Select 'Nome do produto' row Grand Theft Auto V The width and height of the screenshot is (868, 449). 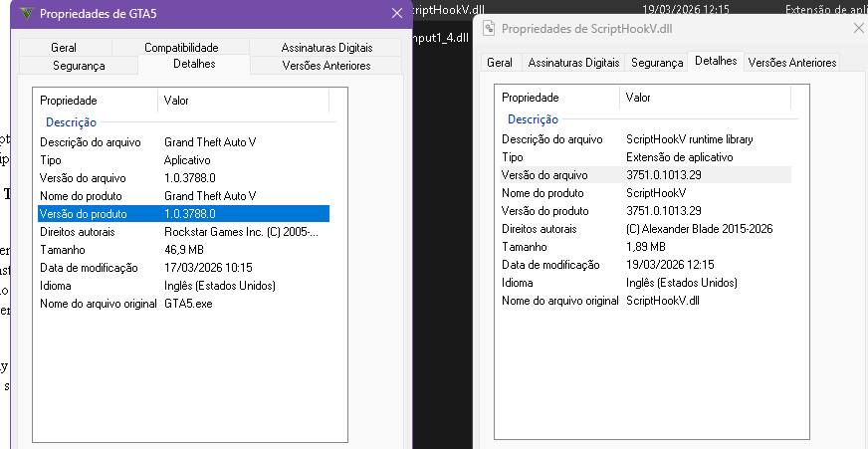(x=184, y=196)
